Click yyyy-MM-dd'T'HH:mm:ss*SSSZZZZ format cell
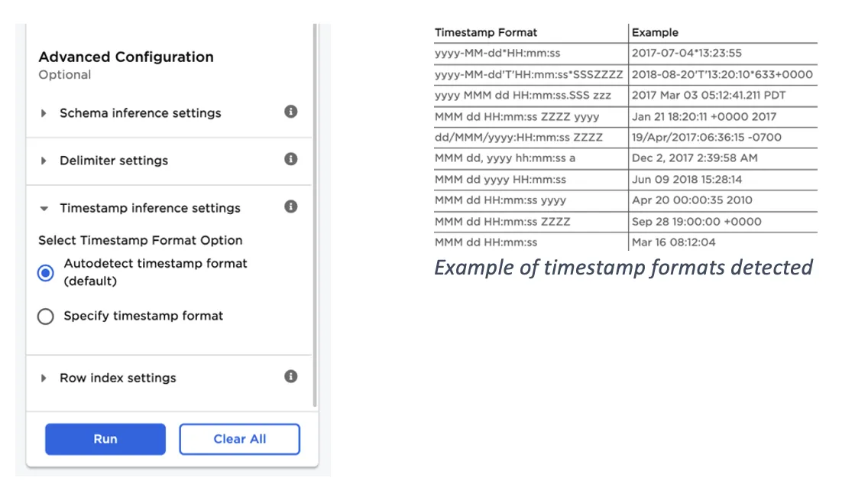This screenshot has height=494, width=868. (x=529, y=74)
